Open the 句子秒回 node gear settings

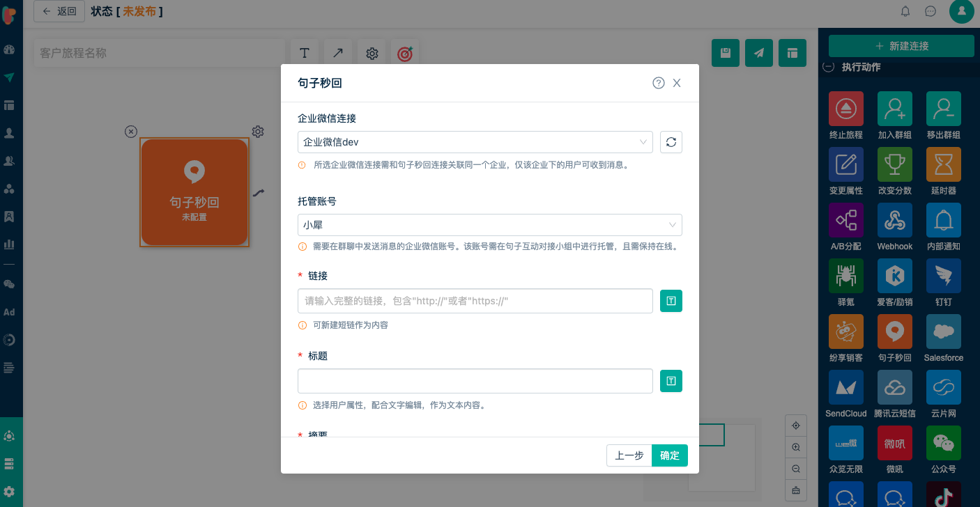[x=258, y=132]
